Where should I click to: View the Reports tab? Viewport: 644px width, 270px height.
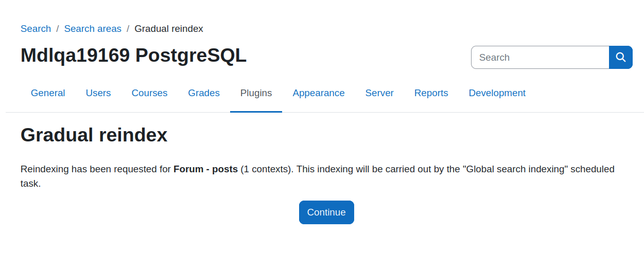(431, 93)
